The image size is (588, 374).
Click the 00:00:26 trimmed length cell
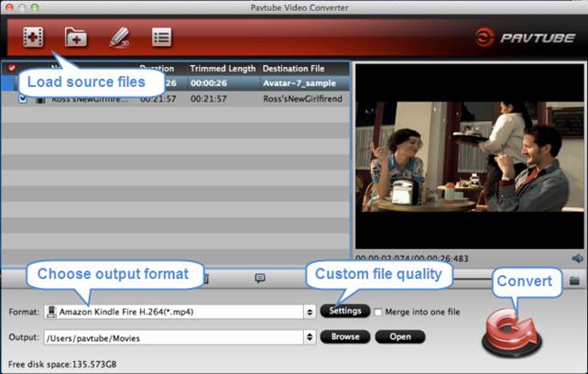pyautogui.click(x=209, y=83)
